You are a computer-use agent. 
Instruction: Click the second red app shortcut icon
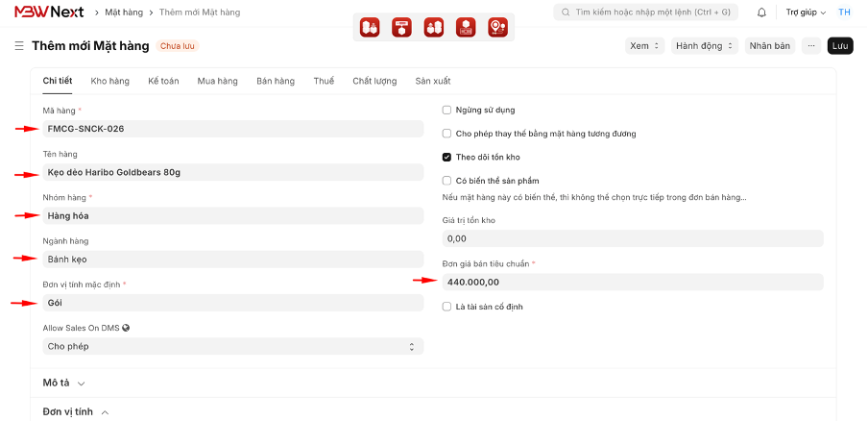pos(402,28)
